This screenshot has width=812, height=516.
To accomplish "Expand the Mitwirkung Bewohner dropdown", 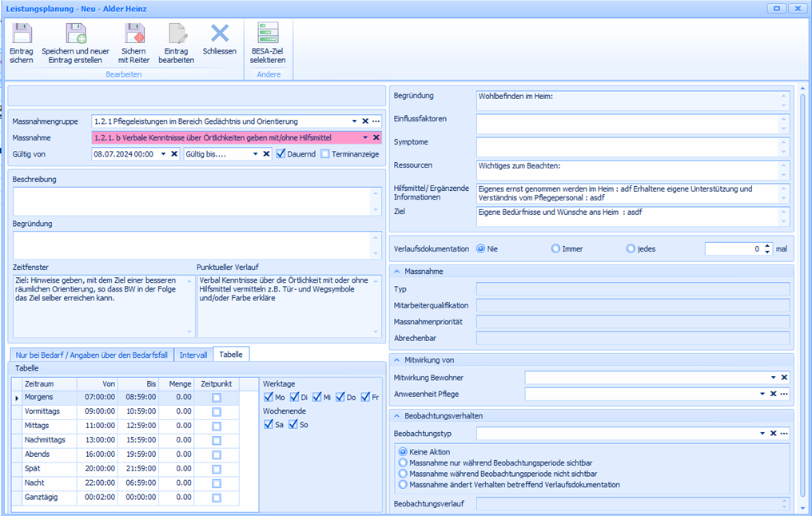I will 773,377.
